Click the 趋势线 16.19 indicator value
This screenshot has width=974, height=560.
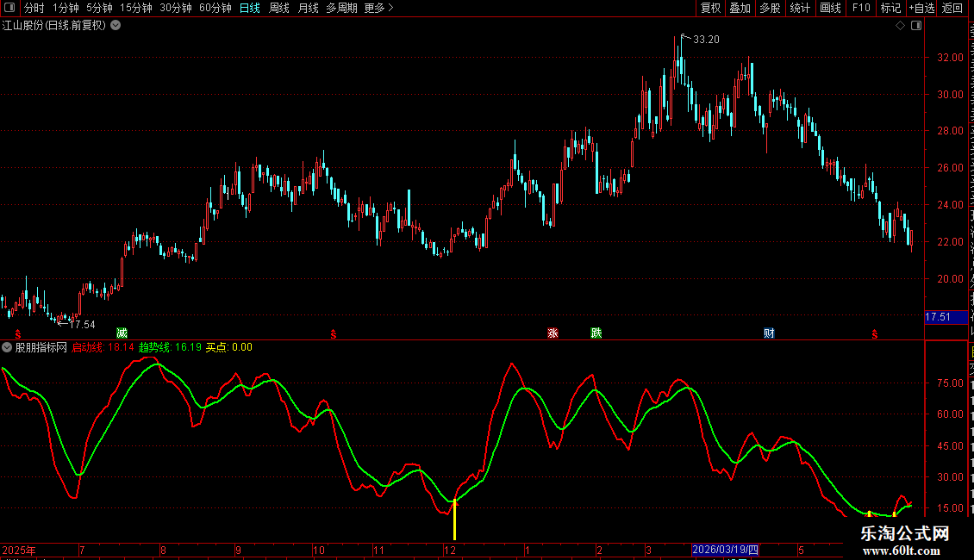[170, 347]
